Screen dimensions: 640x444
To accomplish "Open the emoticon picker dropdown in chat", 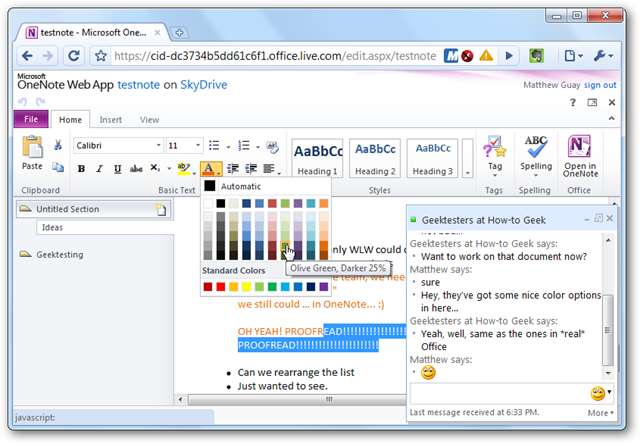I will point(609,392).
